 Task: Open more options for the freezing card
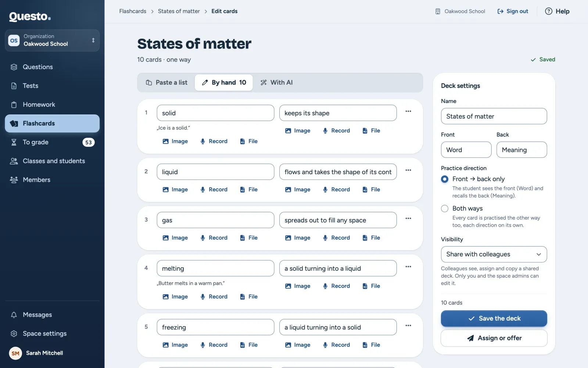point(408,325)
